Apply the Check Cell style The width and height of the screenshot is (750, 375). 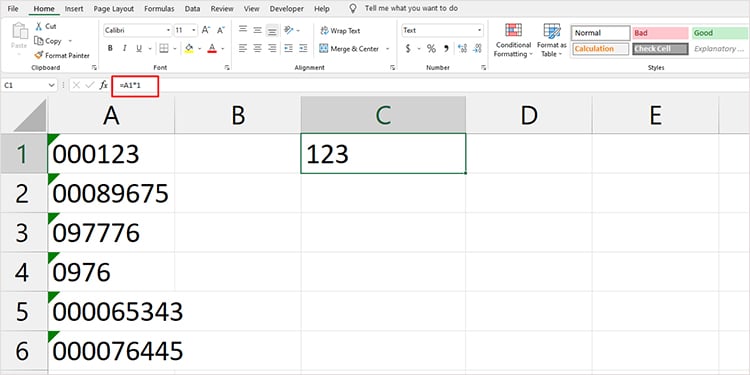click(x=661, y=49)
